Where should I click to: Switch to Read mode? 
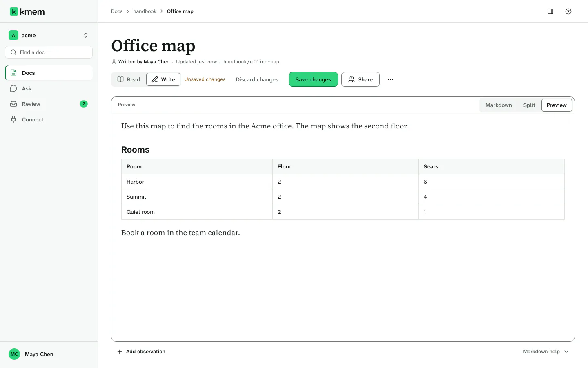click(x=129, y=79)
